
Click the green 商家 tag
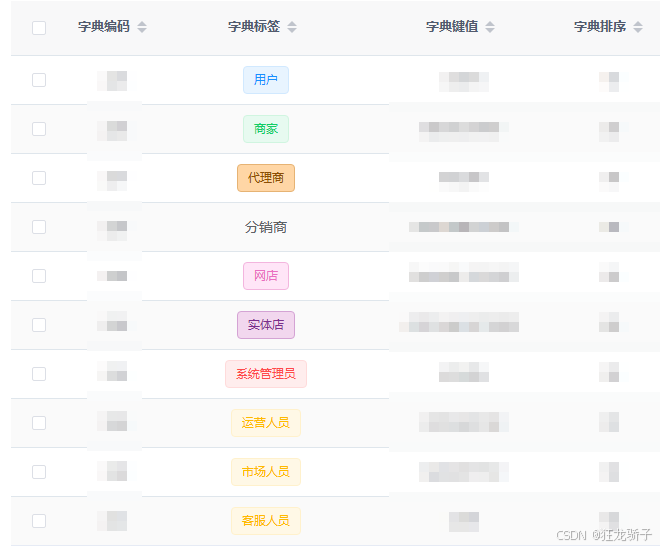tap(266, 129)
